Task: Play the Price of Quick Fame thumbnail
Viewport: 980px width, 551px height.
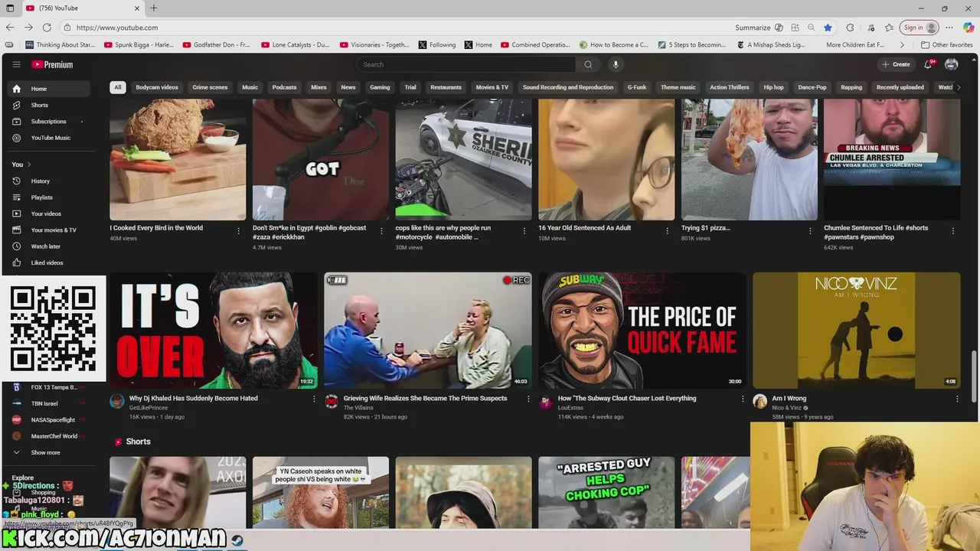Action: [642, 331]
